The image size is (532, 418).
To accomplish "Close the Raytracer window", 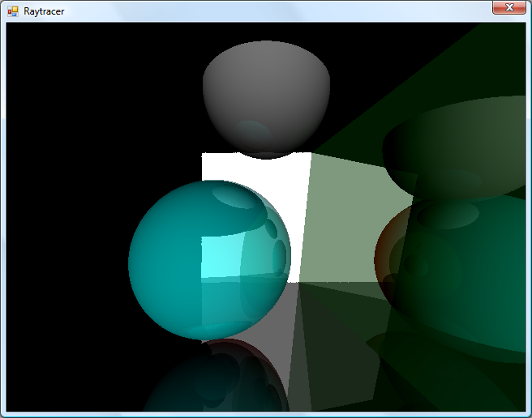I will (508, 7).
